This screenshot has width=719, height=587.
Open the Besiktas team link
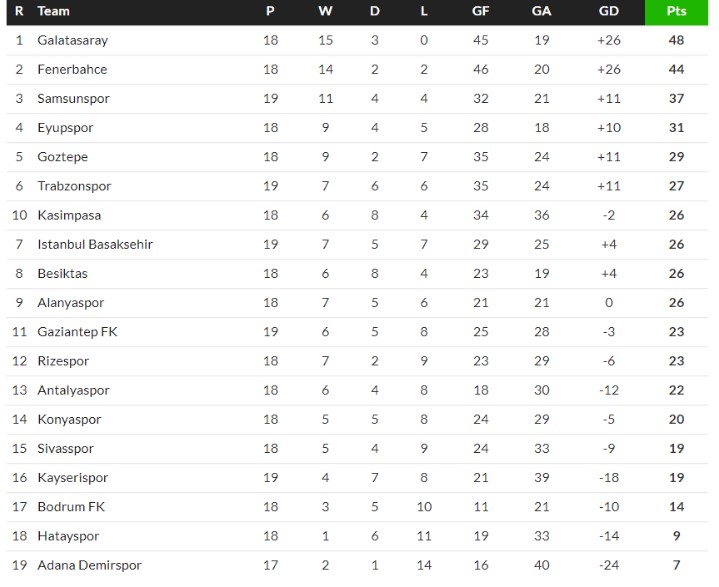tap(62, 274)
